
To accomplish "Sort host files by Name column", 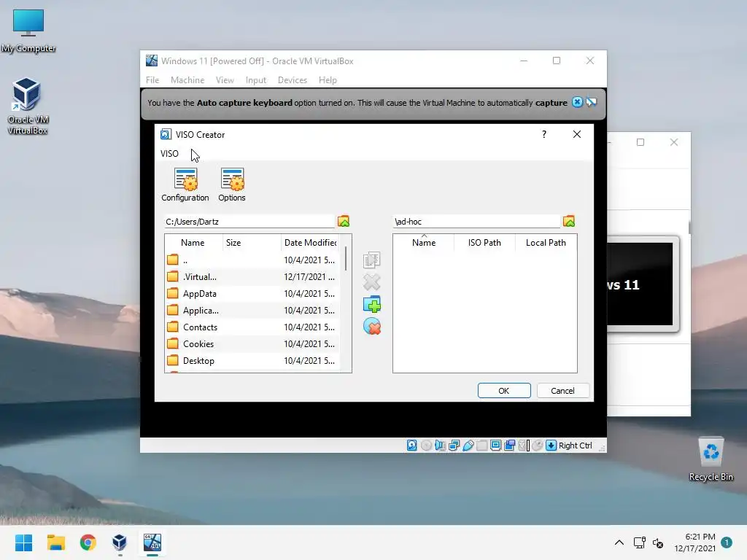I will (x=193, y=242).
